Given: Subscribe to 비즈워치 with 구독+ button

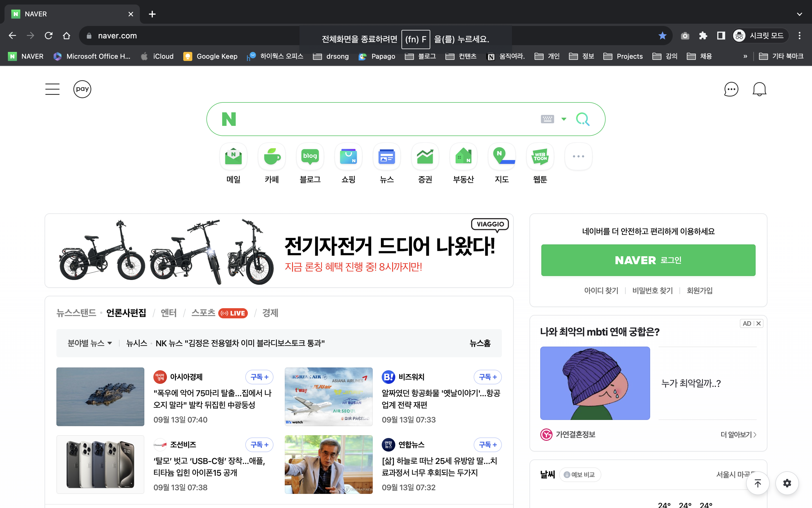Looking at the screenshot, I should pyautogui.click(x=487, y=377).
